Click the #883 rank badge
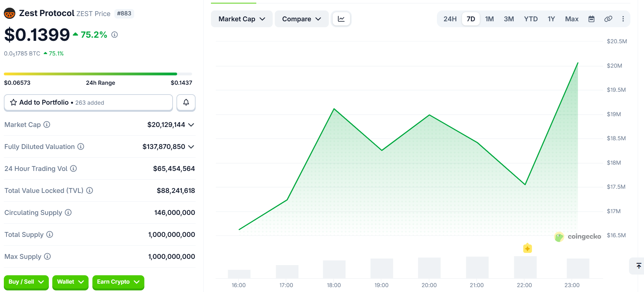The width and height of the screenshot is (644, 292). pyautogui.click(x=124, y=14)
